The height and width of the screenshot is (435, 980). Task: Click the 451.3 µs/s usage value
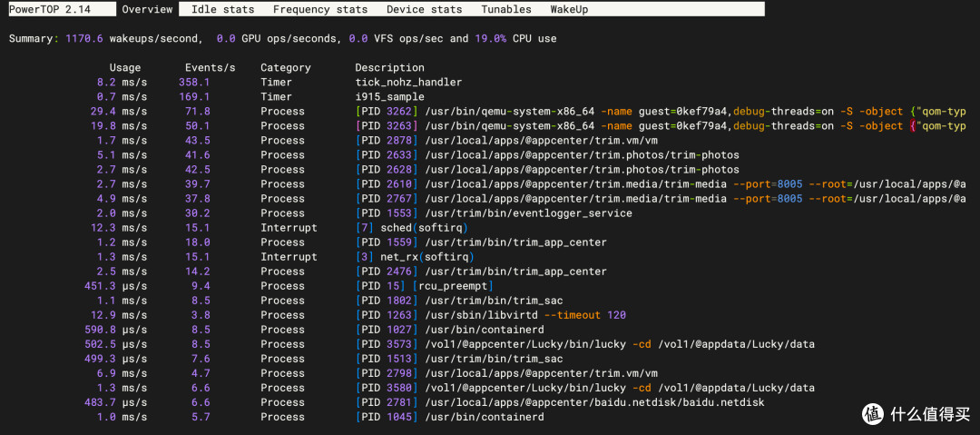[x=115, y=286]
